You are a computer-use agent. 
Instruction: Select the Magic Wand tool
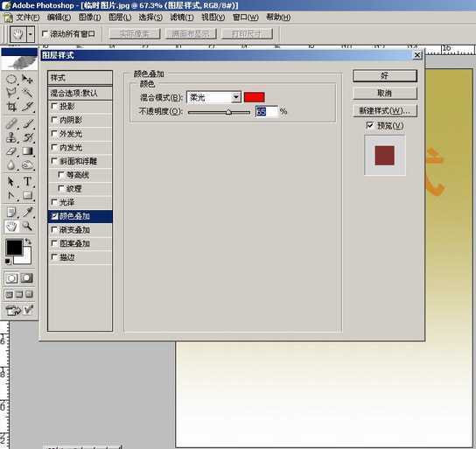(27, 93)
